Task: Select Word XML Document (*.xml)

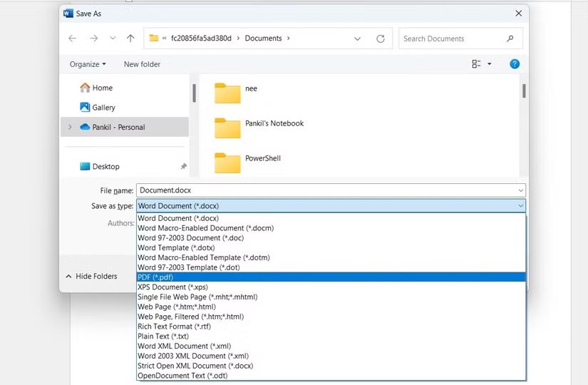Action: pos(331,346)
